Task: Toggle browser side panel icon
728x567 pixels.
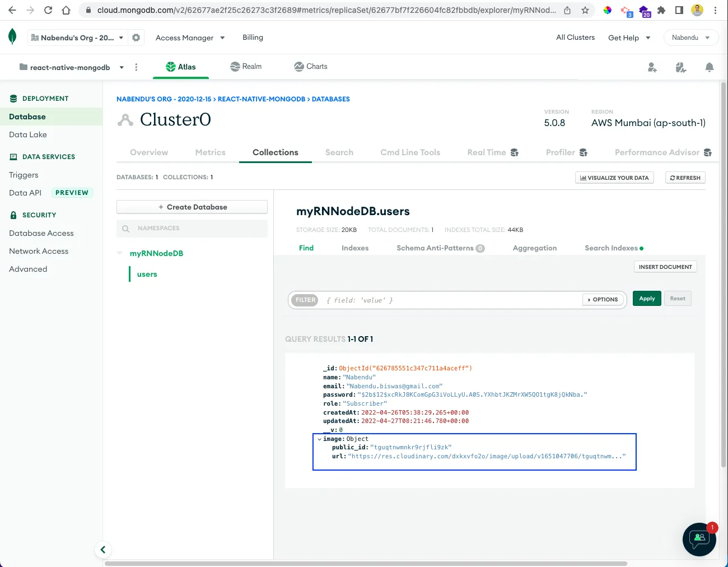Action: (679, 10)
